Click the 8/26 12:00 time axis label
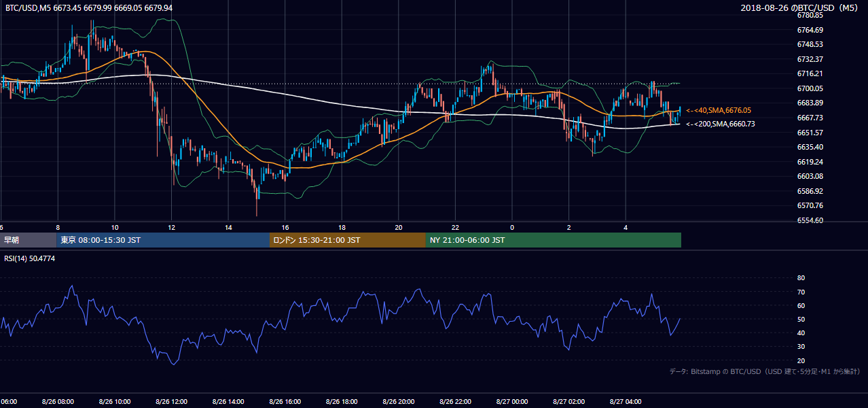 coord(170,401)
